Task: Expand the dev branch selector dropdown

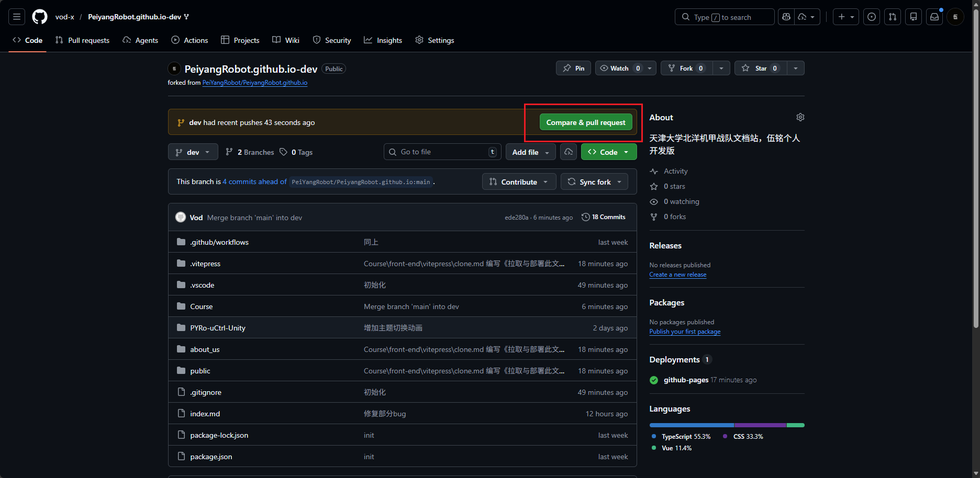Action: (x=193, y=152)
